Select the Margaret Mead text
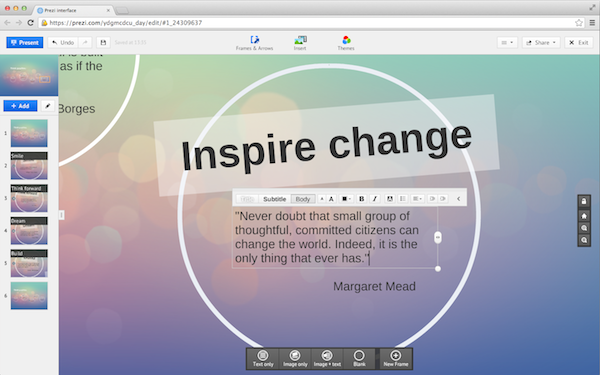The width and height of the screenshot is (600, 375). click(374, 286)
